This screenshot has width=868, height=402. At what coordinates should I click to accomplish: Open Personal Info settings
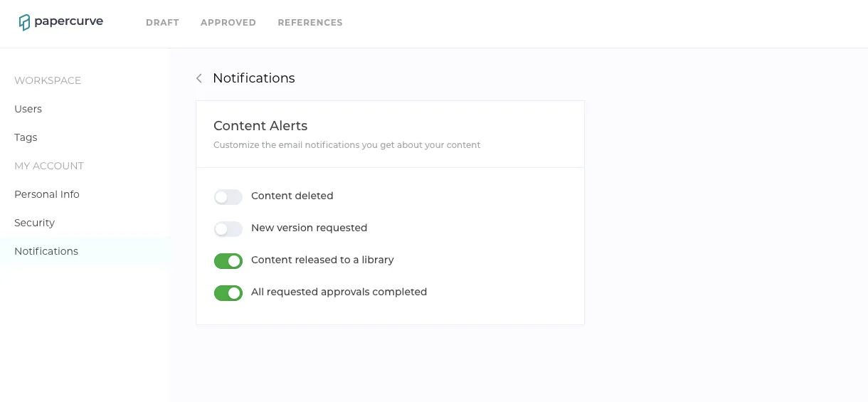(x=47, y=194)
